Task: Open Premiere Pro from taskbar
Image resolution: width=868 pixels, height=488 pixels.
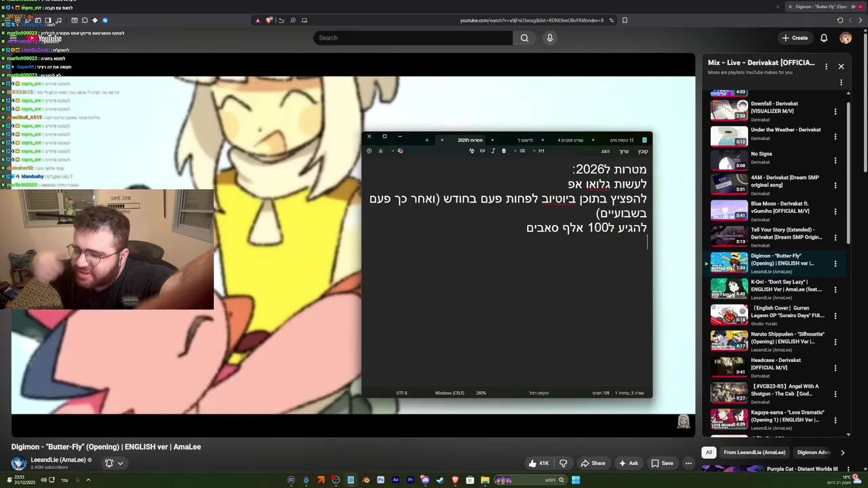Action: point(410,480)
